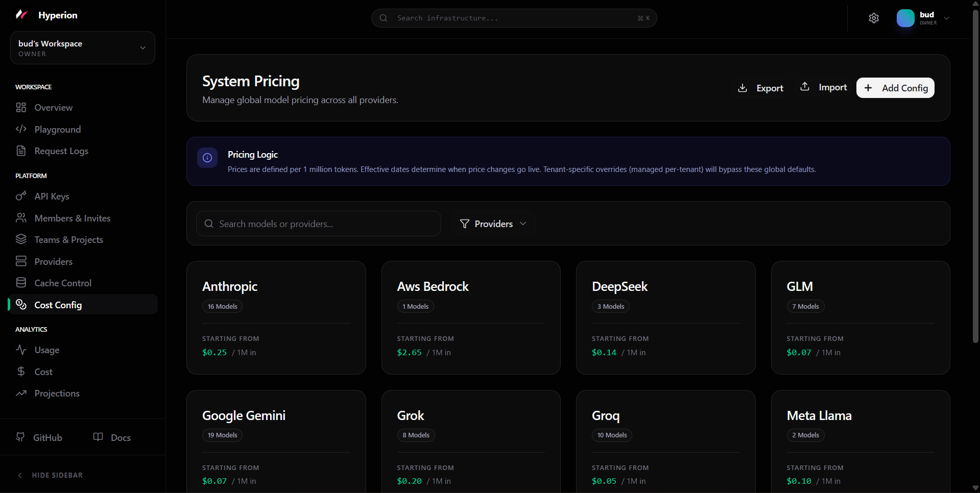
Task: Open settings via the gear icon
Action: pos(874,18)
